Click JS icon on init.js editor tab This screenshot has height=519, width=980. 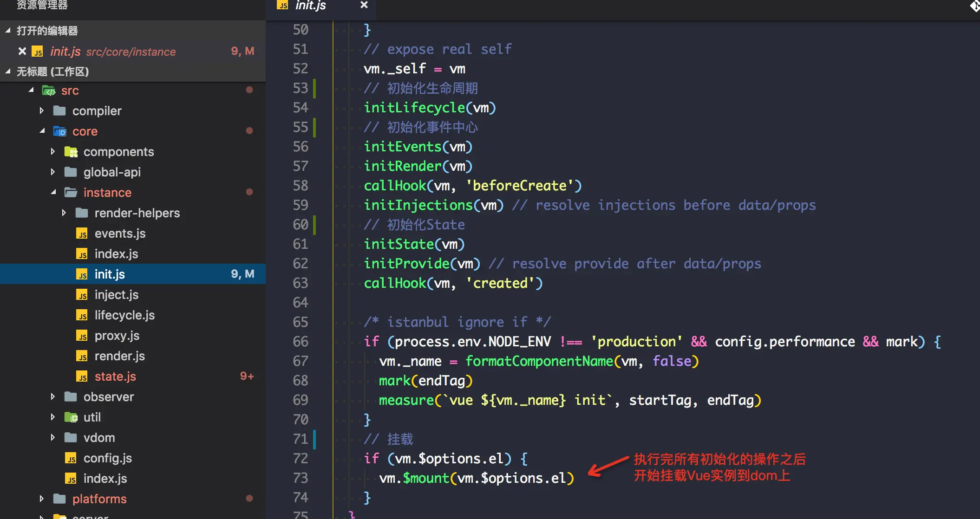(x=282, y=5)
